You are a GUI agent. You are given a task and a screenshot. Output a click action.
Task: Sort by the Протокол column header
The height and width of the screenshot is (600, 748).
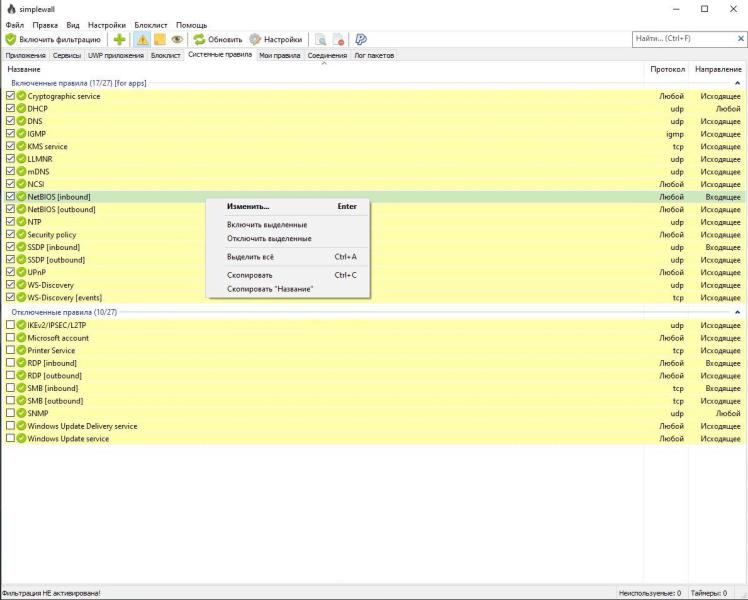(667, 69)
